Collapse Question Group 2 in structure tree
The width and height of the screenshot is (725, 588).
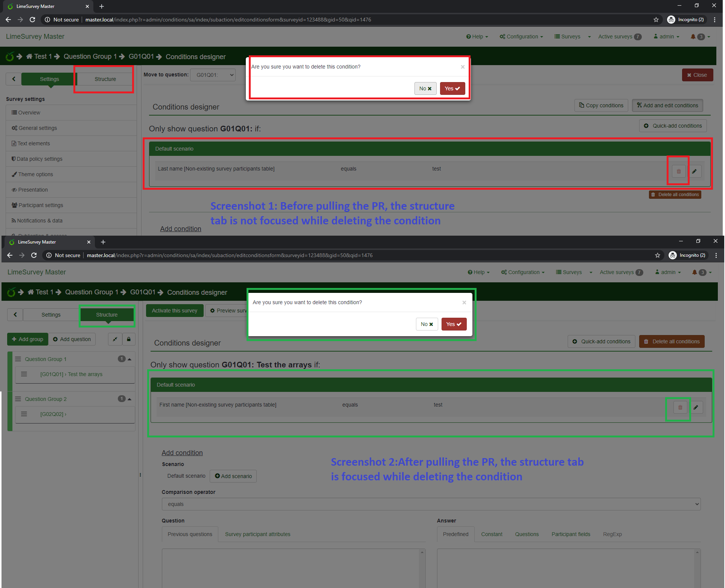pyautogui.click(x=129, y=399)
